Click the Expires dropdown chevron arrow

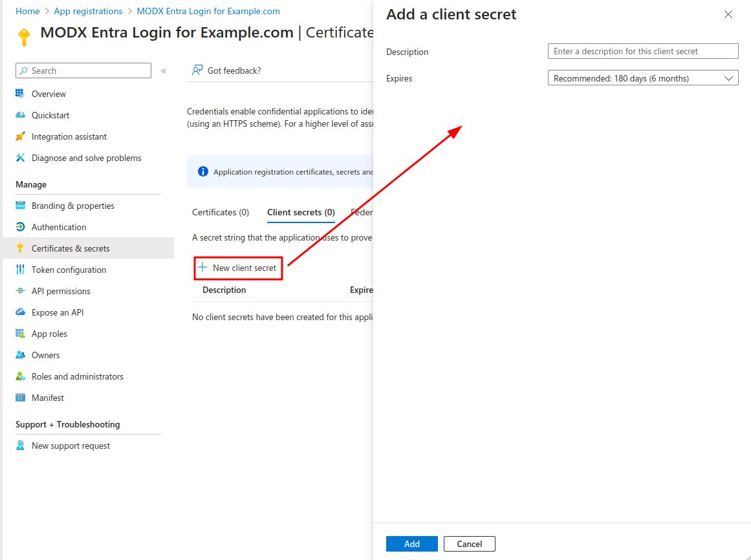pos(728,78)
